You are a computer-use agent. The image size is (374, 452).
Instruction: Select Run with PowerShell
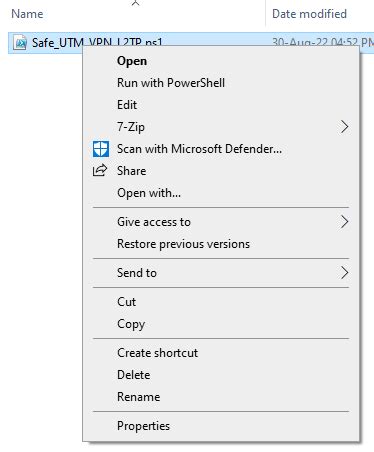pos(171,83)
